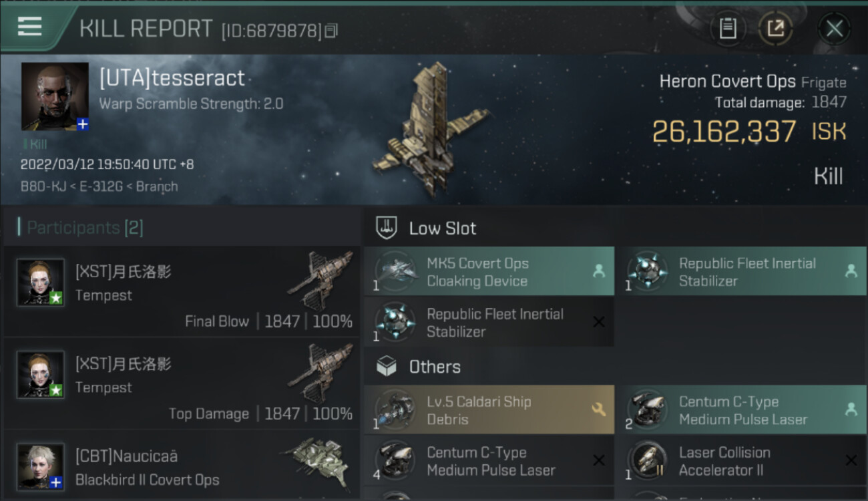View tesseract's pilot portrait
Image resolution: width=868 pixels, height=501 pixels.
point(55,96)
